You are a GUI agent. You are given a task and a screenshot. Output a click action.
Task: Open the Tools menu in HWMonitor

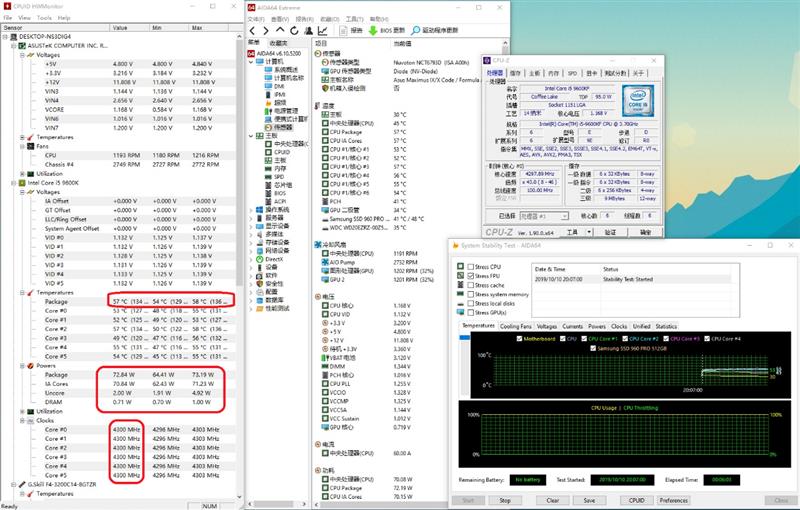pos(44,18)
